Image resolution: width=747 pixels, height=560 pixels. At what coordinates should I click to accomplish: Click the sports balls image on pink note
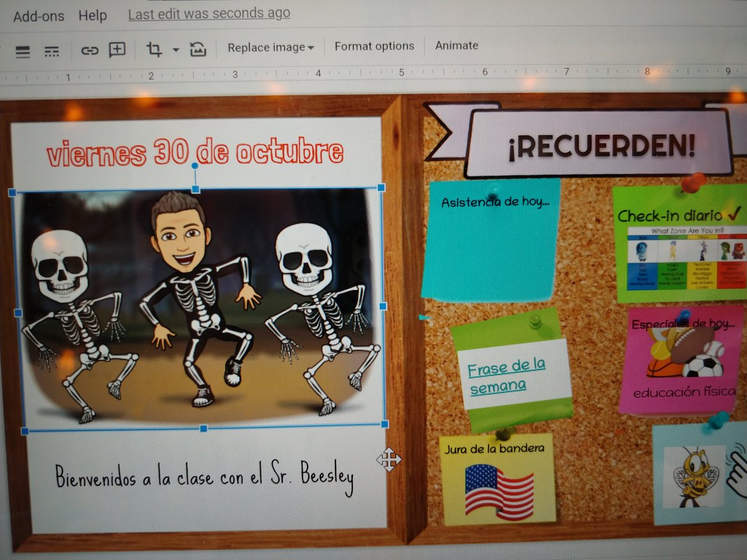click(x=685, y=353)
